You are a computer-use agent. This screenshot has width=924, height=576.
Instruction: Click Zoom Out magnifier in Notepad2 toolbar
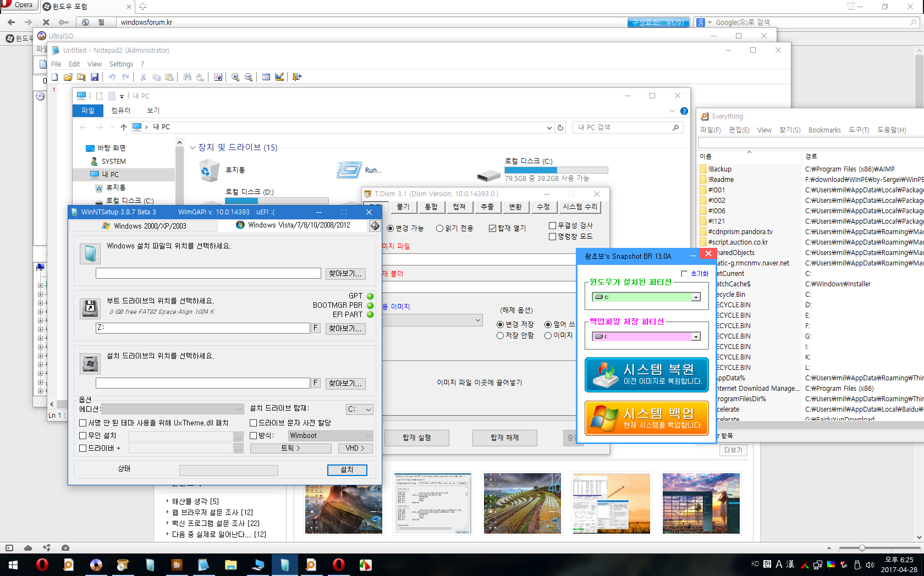(249, 77)
